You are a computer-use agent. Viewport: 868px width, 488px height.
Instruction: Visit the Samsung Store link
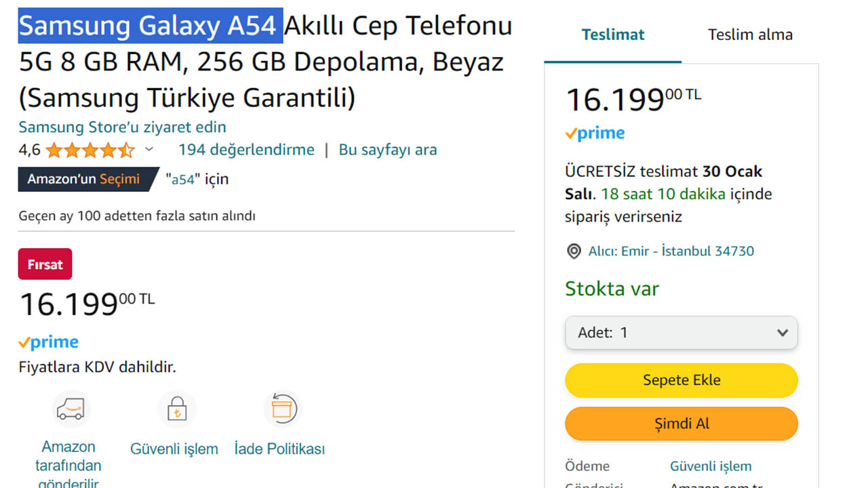122,127
